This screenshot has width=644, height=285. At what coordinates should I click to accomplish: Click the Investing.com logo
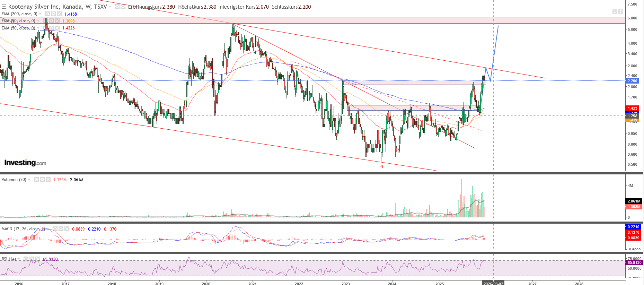point(25,163)
